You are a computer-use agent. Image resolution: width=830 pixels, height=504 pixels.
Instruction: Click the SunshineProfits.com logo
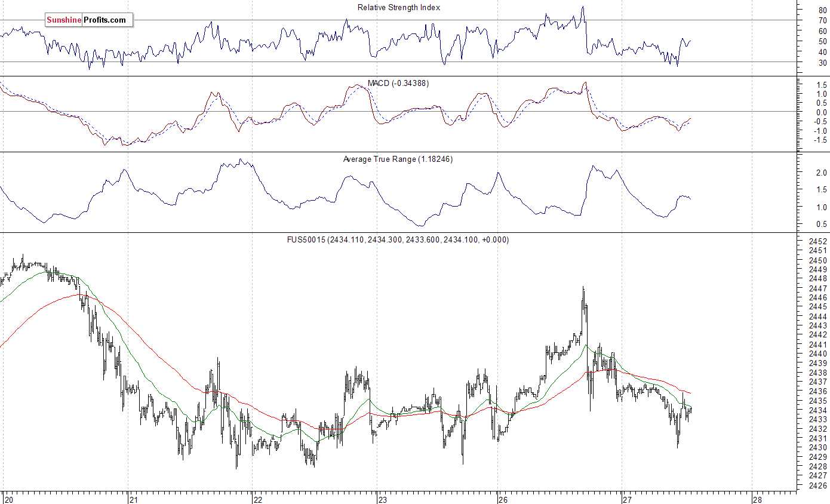click(88, 20)
